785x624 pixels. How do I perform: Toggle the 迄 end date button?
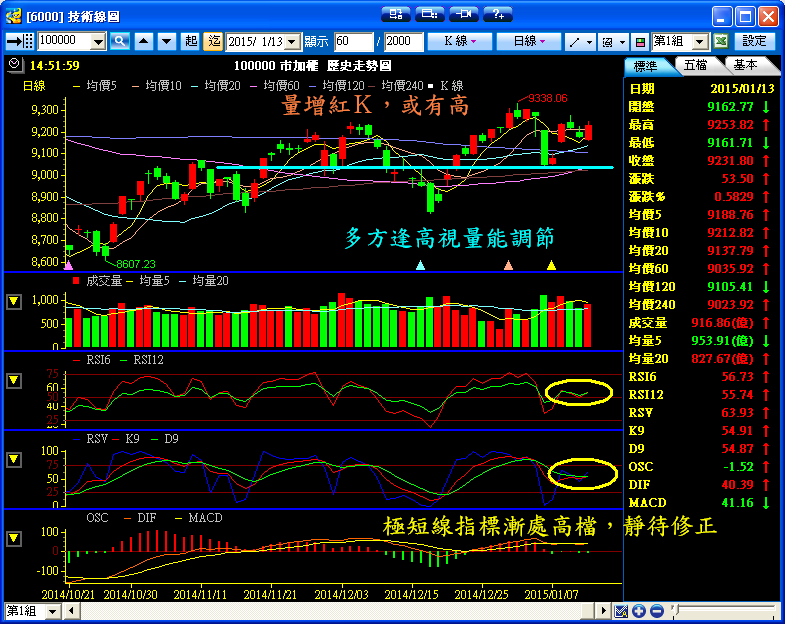(213, 41)
